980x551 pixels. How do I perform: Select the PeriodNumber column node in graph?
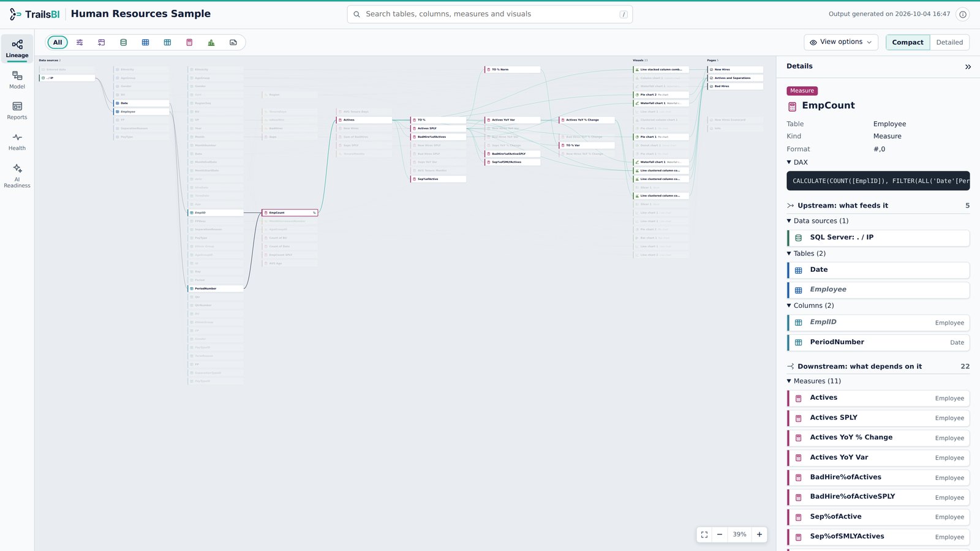[216, 288]
